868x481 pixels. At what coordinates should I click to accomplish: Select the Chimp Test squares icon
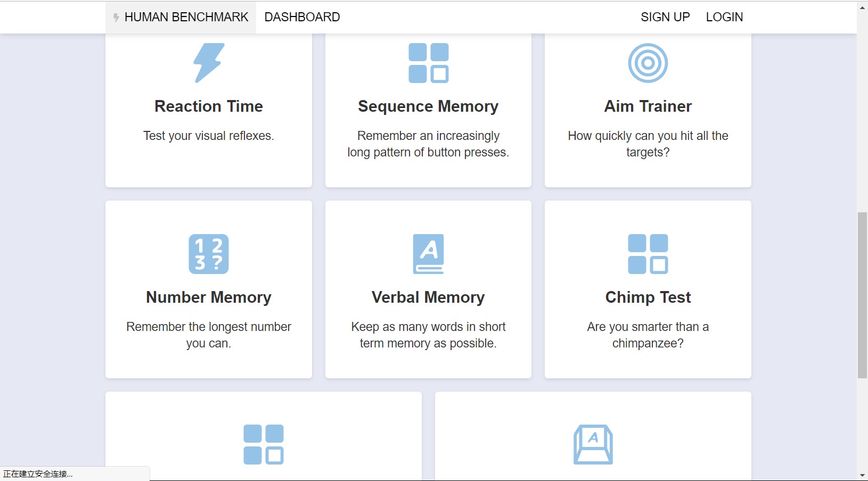point(648,254)
